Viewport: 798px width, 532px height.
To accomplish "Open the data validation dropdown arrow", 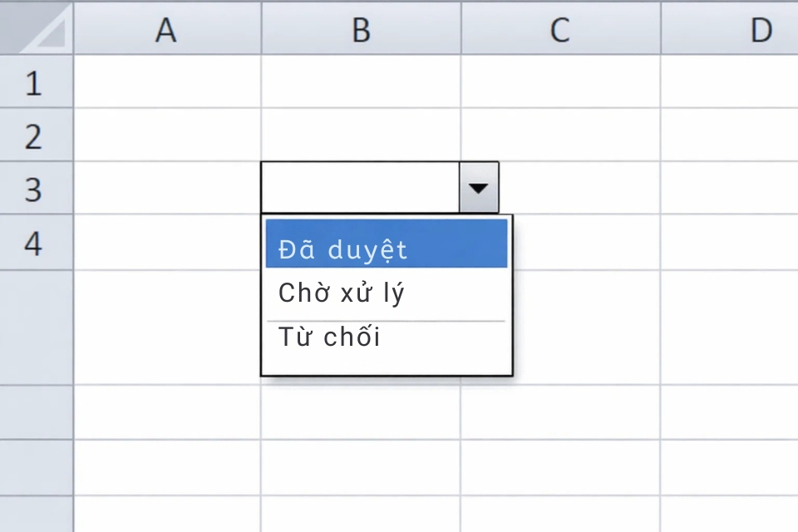I will point(480,187).
